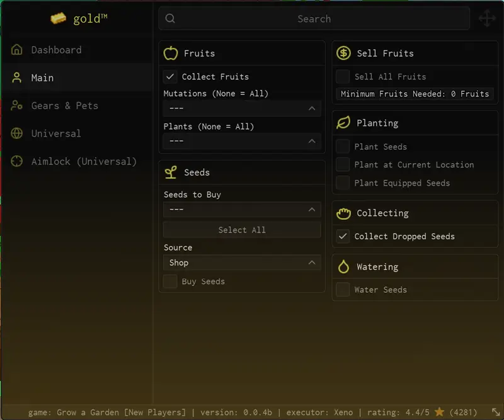Click the (4281) rating count text
The height and width of the screenshot is (420, 504).
pyautogui.click(x=463, y=412)
